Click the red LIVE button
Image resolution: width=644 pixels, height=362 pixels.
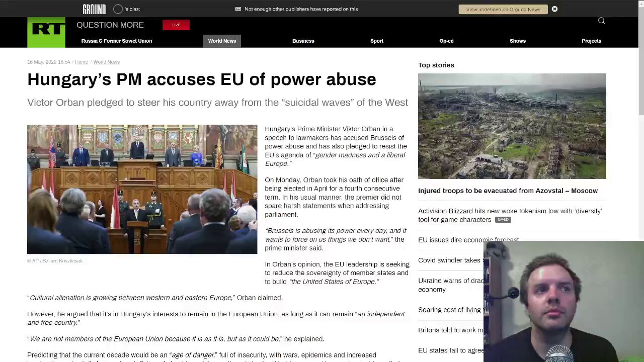(x=176, y=25)
